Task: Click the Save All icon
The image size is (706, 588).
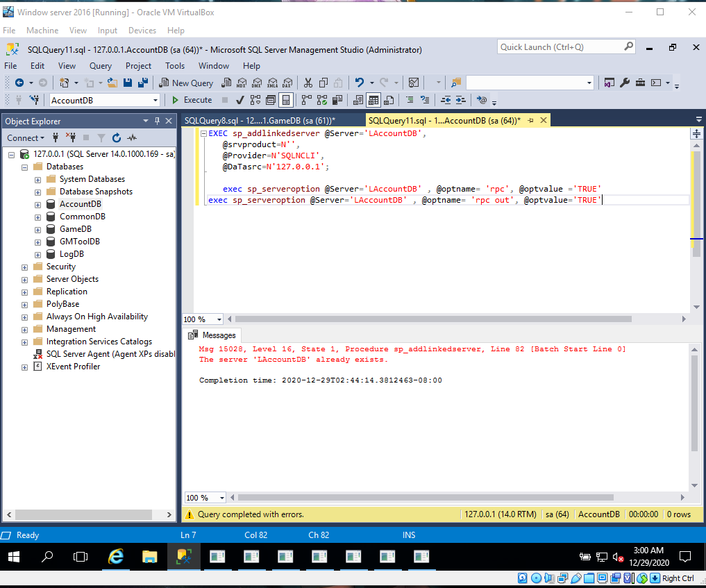Action: 143,83
